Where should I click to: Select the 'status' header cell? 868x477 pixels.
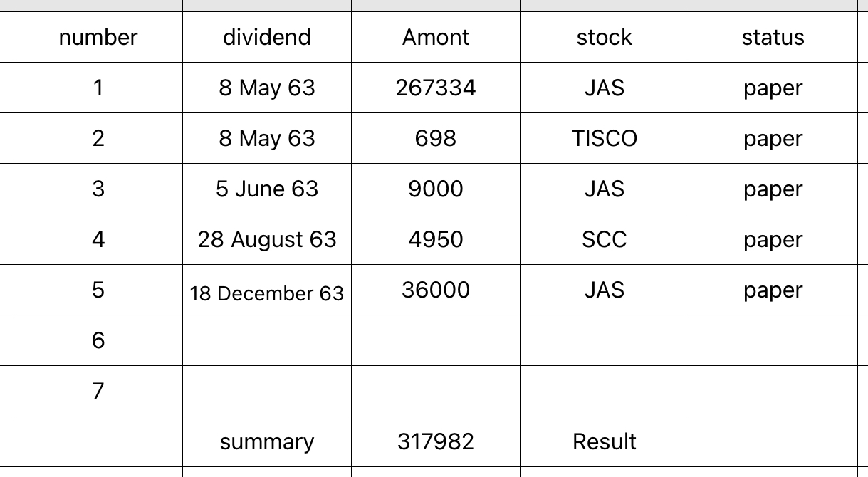pyautogui.click(x=773, y=37)
